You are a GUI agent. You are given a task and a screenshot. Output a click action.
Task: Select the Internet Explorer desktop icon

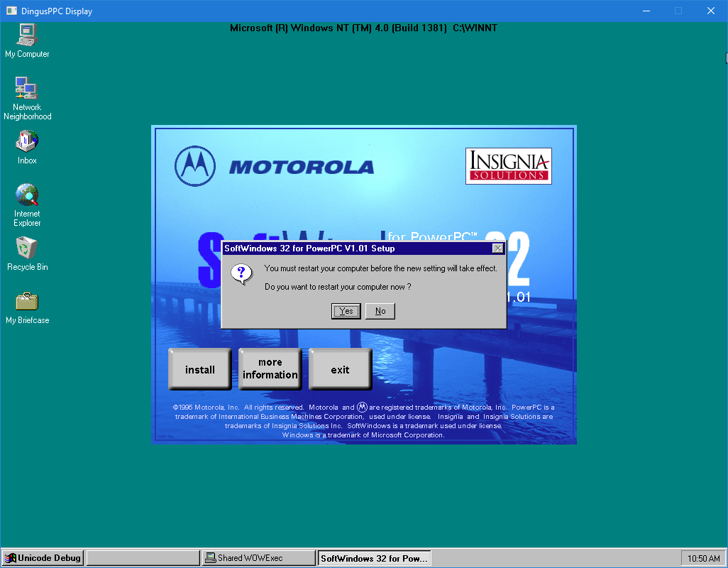click(27, 204)
